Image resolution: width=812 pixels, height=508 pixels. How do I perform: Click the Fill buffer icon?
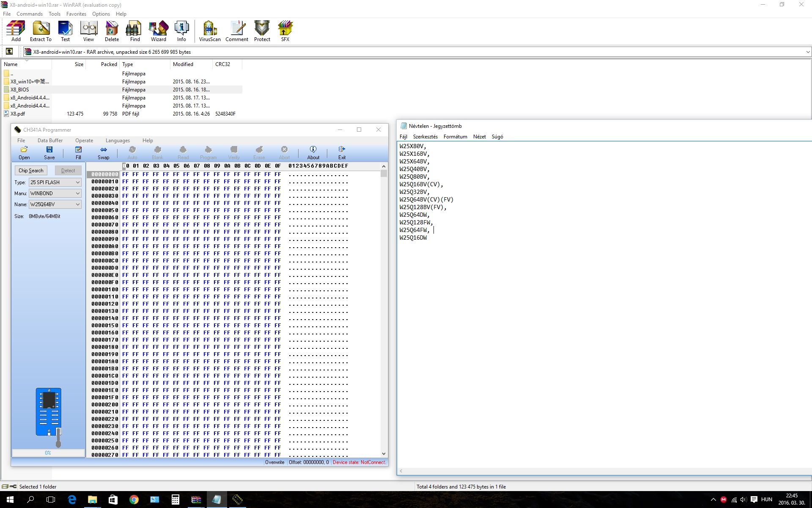[78, 153]
